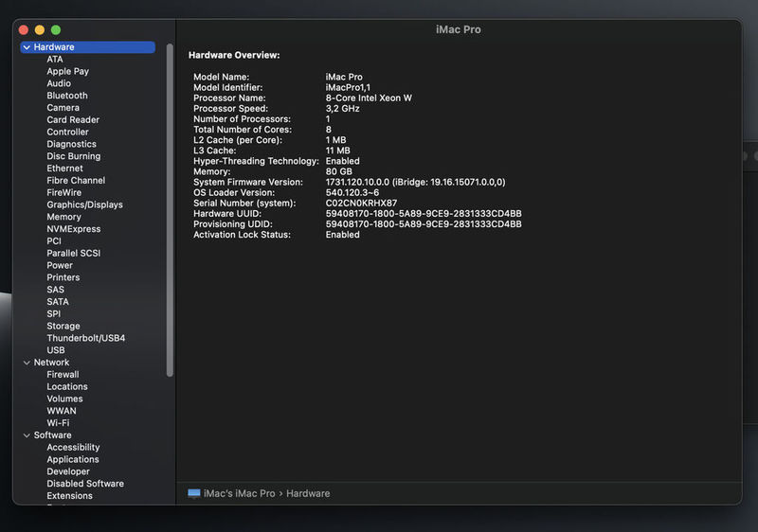Click the 11 MB L3 Cache value
Viewport: 758px width, 532px height.
[338, 151]
